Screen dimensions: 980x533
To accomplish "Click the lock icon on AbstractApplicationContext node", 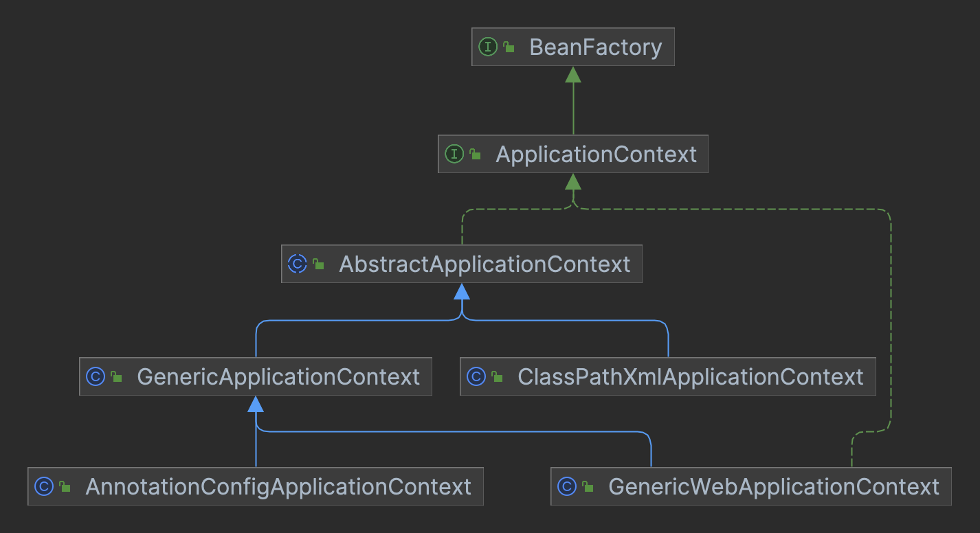I will (318, 264).
